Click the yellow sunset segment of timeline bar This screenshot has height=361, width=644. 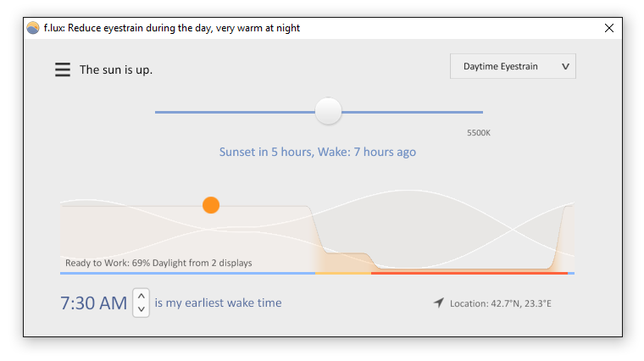coord(343,273)
